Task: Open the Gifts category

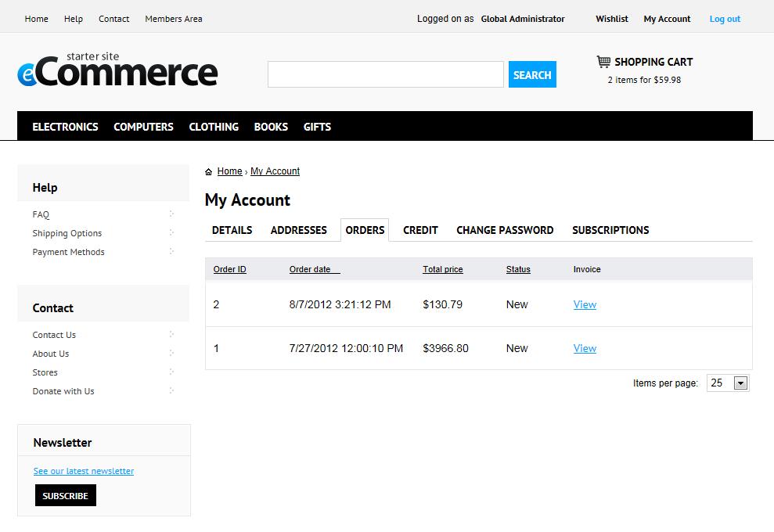Action: click(318, 127)
